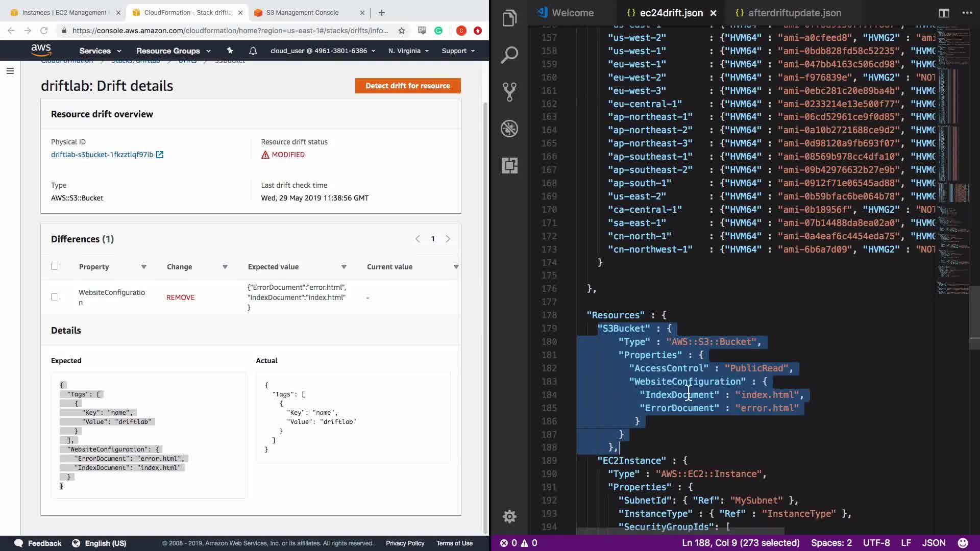Go to next page of Differences
This screenshot has width=980, height=551.
coord(448,239)
